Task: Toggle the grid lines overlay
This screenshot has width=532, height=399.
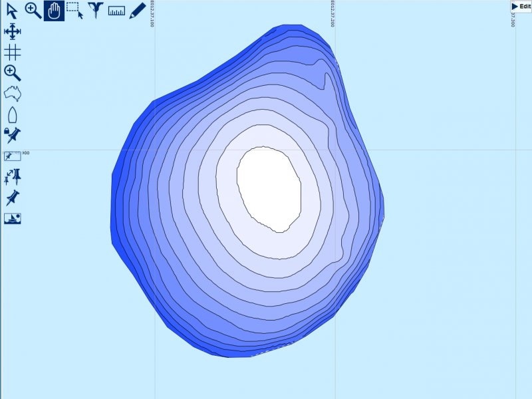Action: coord(13,53)
